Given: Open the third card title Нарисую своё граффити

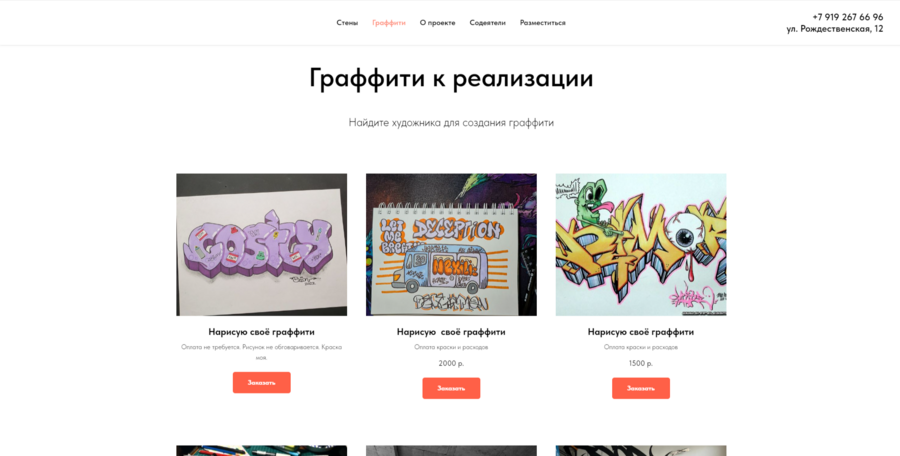Looking at the screenshot, I should click(x=641, y=332).
